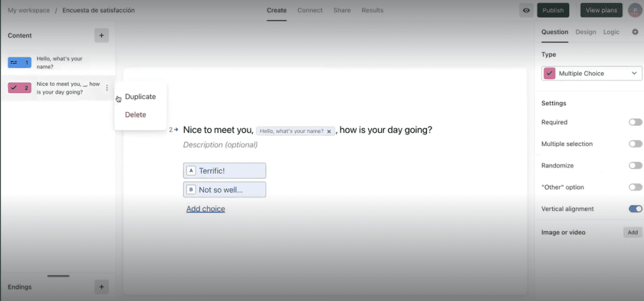
Task: Enable the Required toggle
Action: click(635, 122)
